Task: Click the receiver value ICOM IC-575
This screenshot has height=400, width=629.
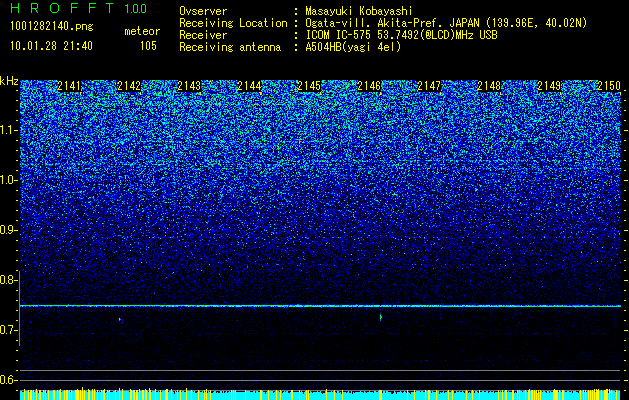Action: pyautogui.click(x=339, y=35)
